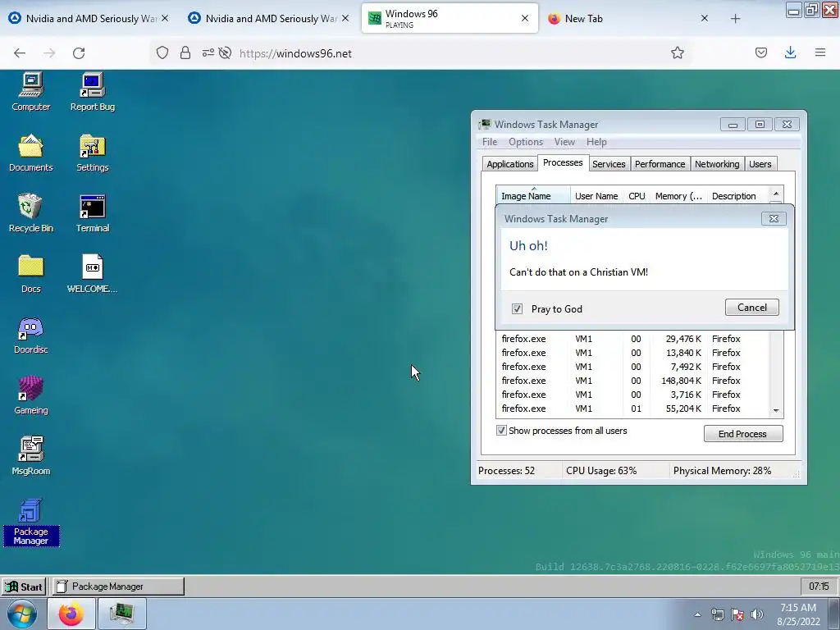Open a new browser tab

click(x=736, y=19)
